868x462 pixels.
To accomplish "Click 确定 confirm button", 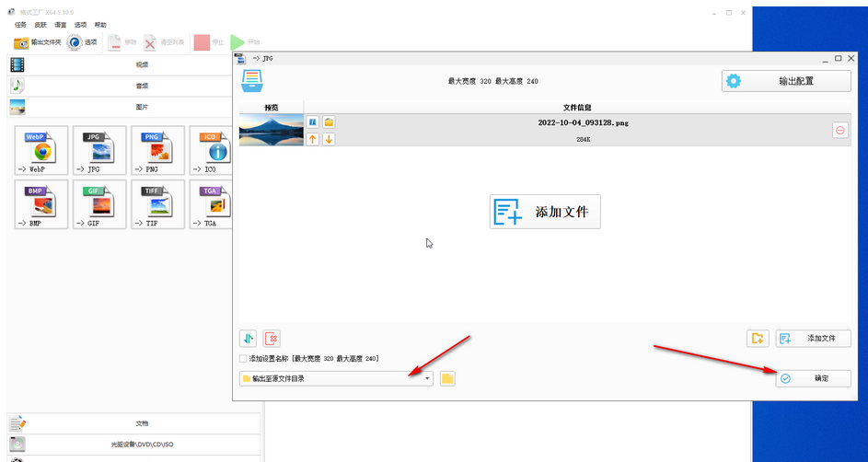I will coord(813,378).
